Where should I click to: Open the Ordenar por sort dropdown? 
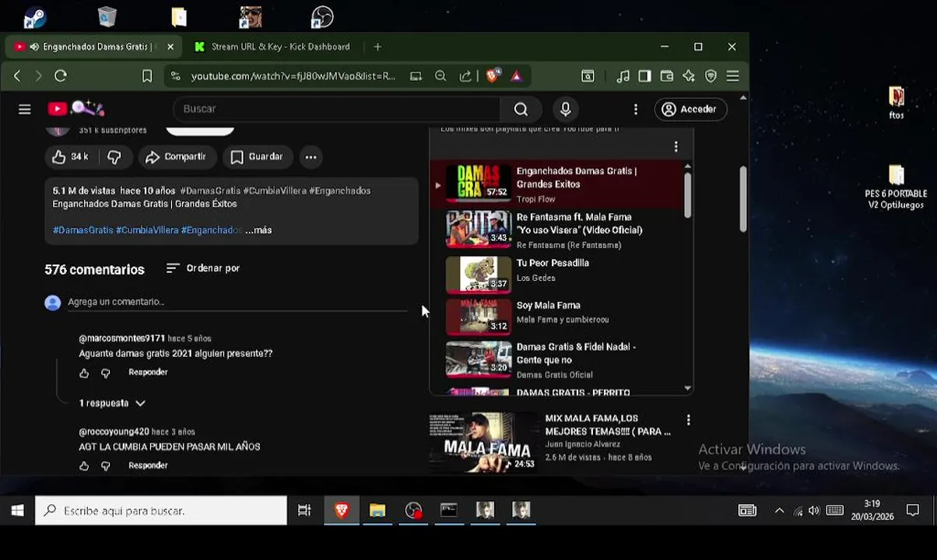[203, 268]
